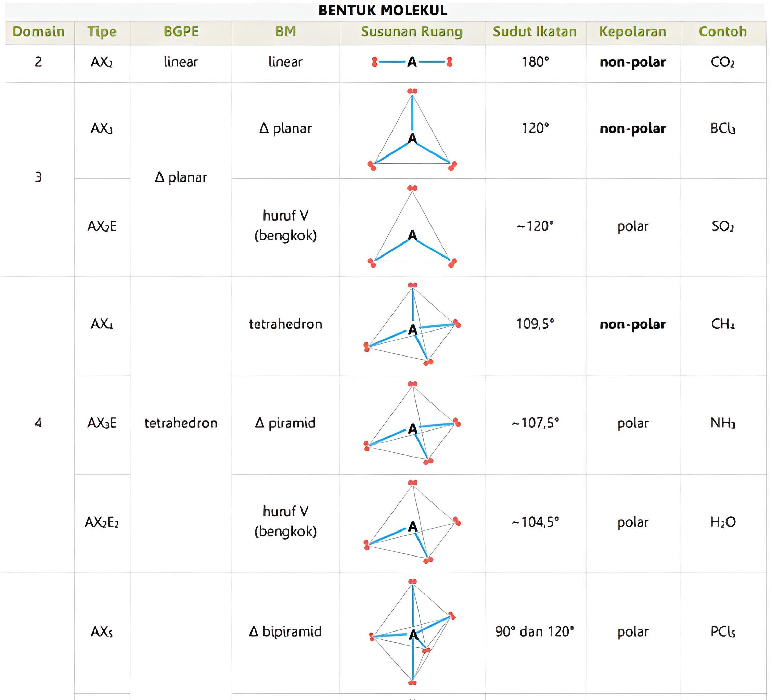
Task: Click the "90° dan 120°" angle cell
Action: 535,632
